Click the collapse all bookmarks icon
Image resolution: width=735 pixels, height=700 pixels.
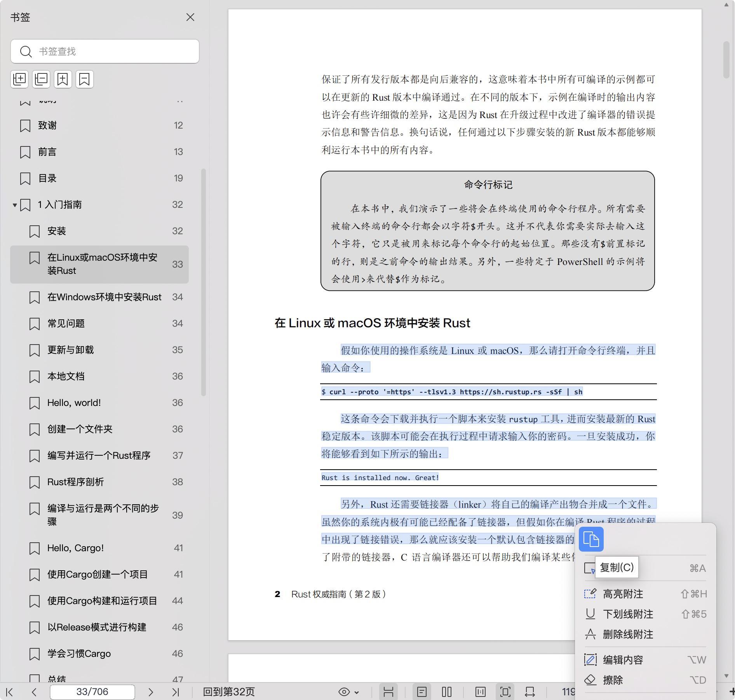click(x=41, y=79)
